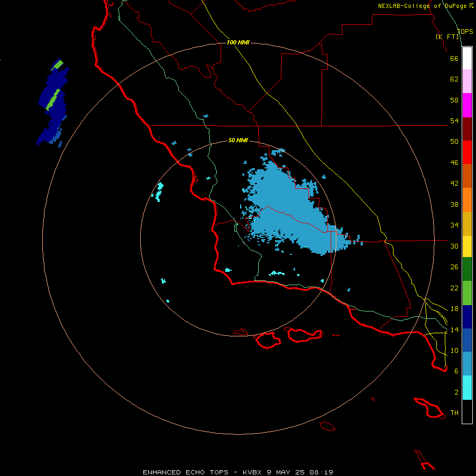The image size is (476, 476).
Task: Click the '[K FT]' legend units label
Action: (447, 36)
